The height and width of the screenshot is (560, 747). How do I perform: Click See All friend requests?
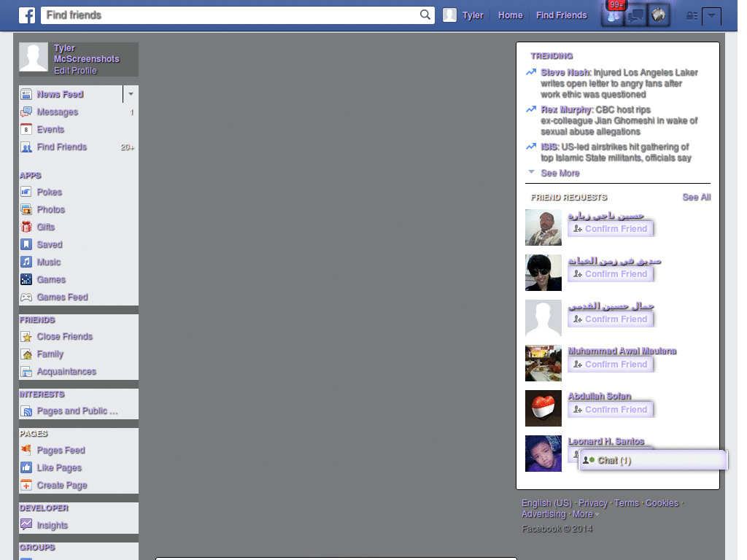click(696, 197)
